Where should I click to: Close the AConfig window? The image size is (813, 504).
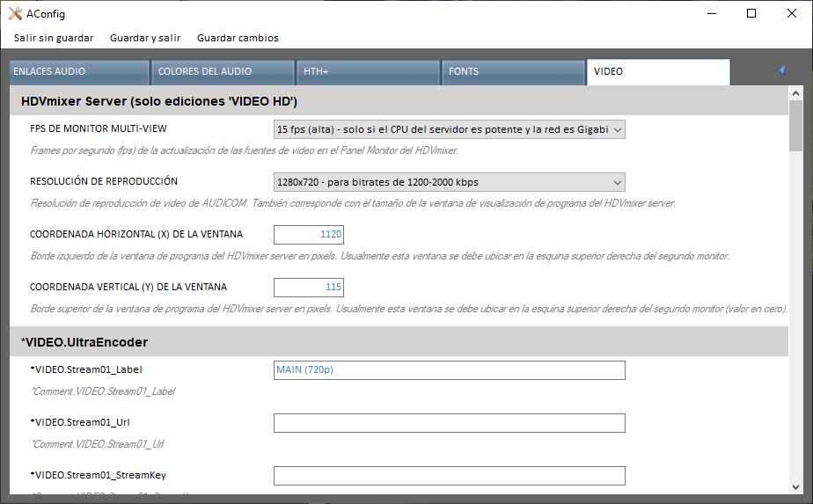coord(792,13)
